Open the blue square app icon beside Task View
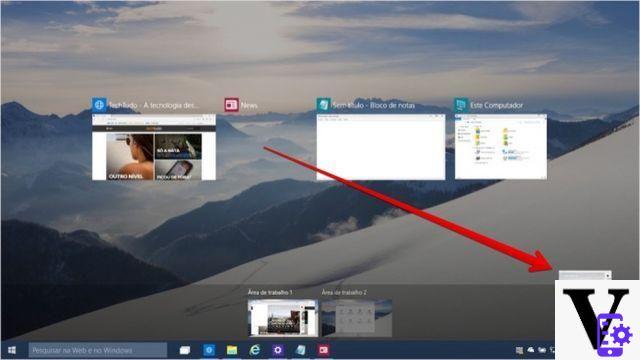640x360 pixels. point(209,350)
